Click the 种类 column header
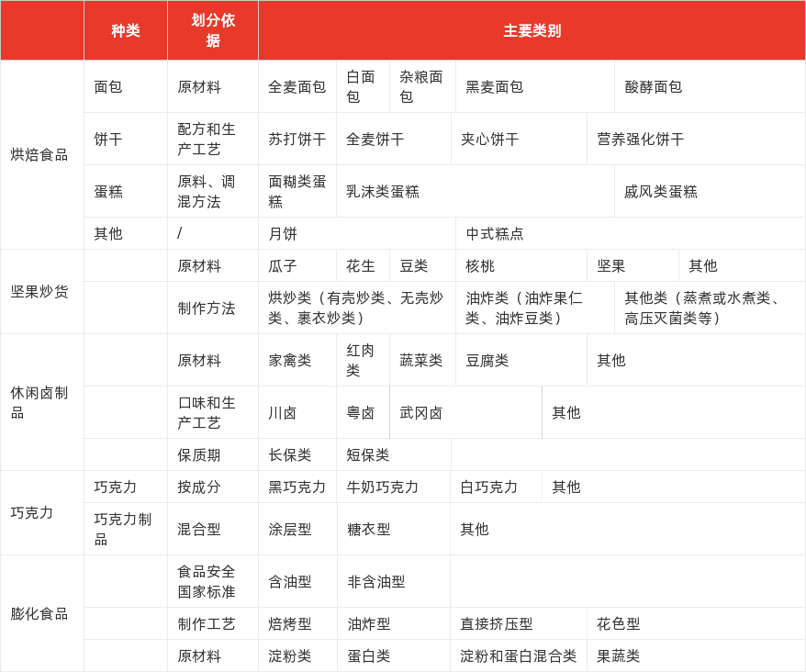Viewport: 806px width, 672px height. click(126, 30)
